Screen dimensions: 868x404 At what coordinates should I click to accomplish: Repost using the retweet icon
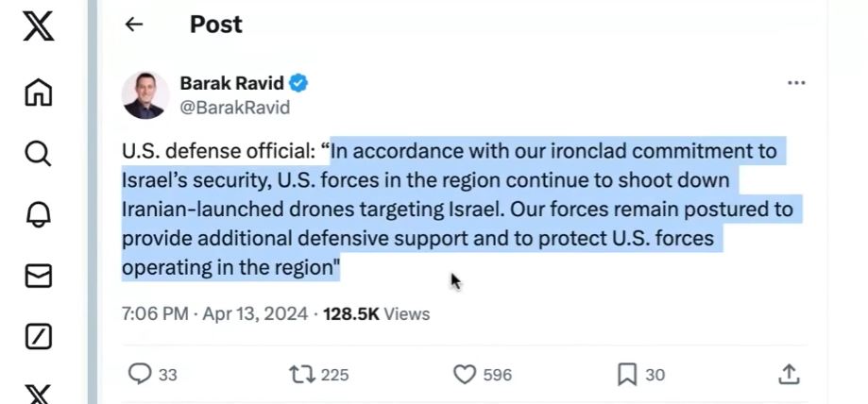301,375
